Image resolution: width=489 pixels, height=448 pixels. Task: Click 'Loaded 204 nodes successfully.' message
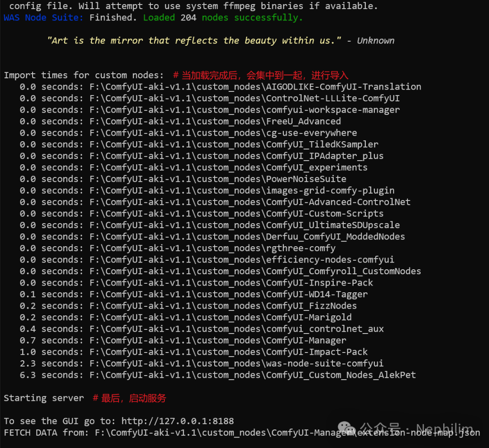[223, 18]
